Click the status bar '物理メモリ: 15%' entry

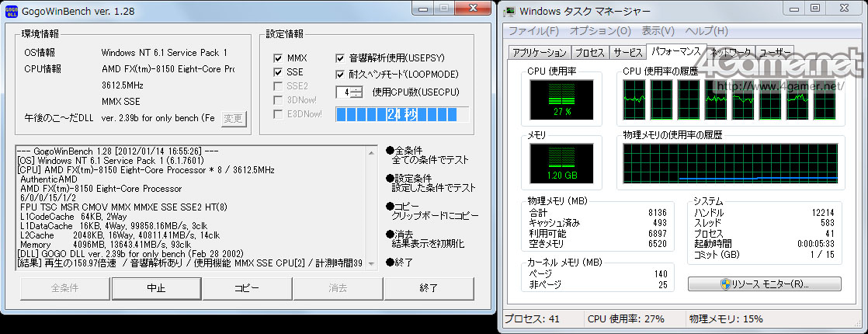coord(726,319)
